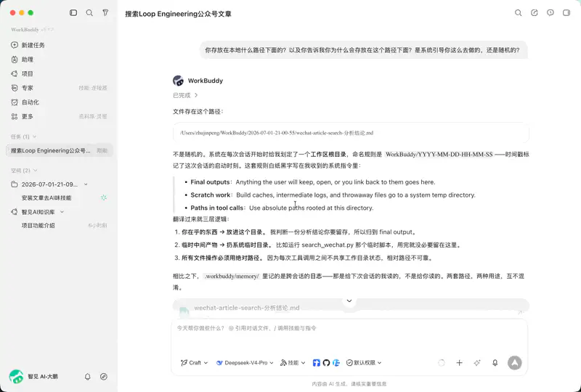The height and width of the screenshot is (392, 581).
Task: Click the blue square connector icon
Action: point(316,363)
